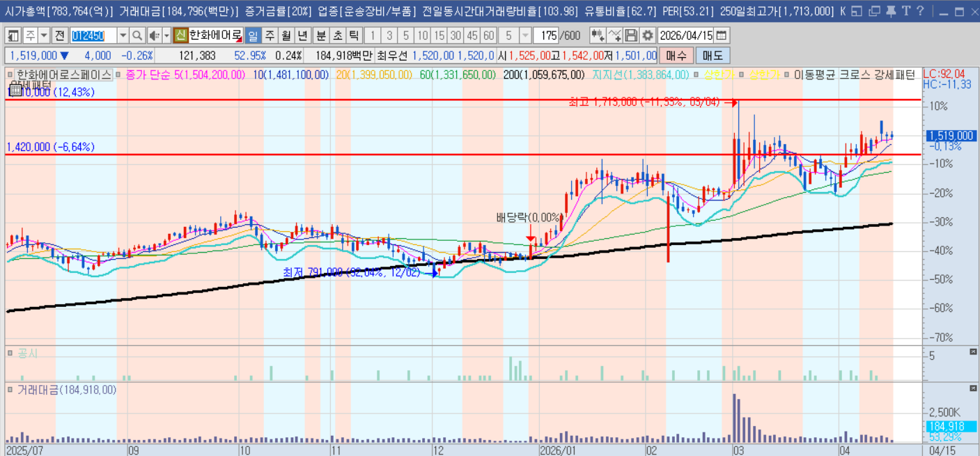Close the 거래대금 volume panel
This screenshot has width=980, height=456.
[973, 388]
